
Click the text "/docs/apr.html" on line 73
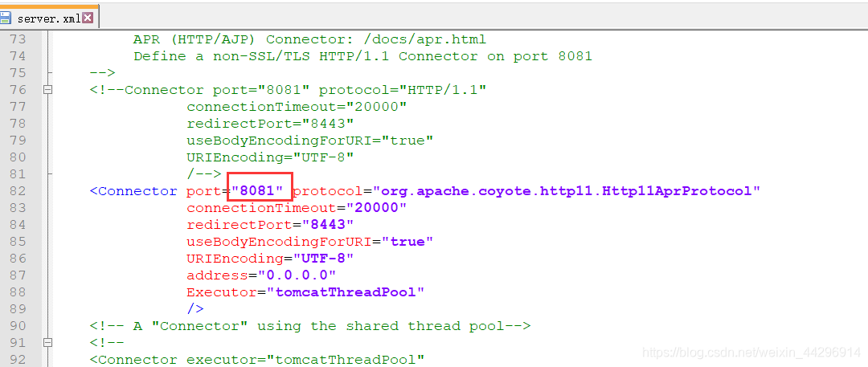(x=424, y=39)
